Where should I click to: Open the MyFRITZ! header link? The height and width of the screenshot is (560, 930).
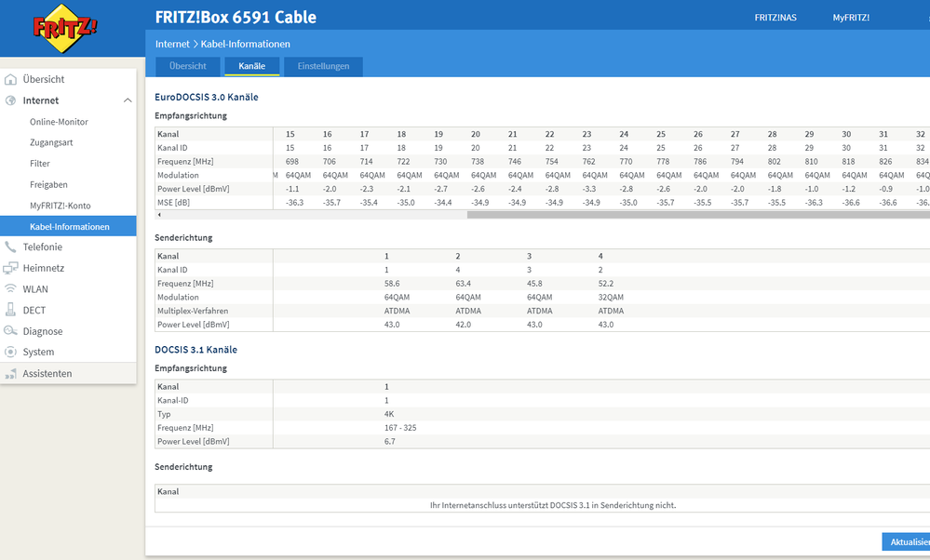pyautogui.click(x=851, y=18)
